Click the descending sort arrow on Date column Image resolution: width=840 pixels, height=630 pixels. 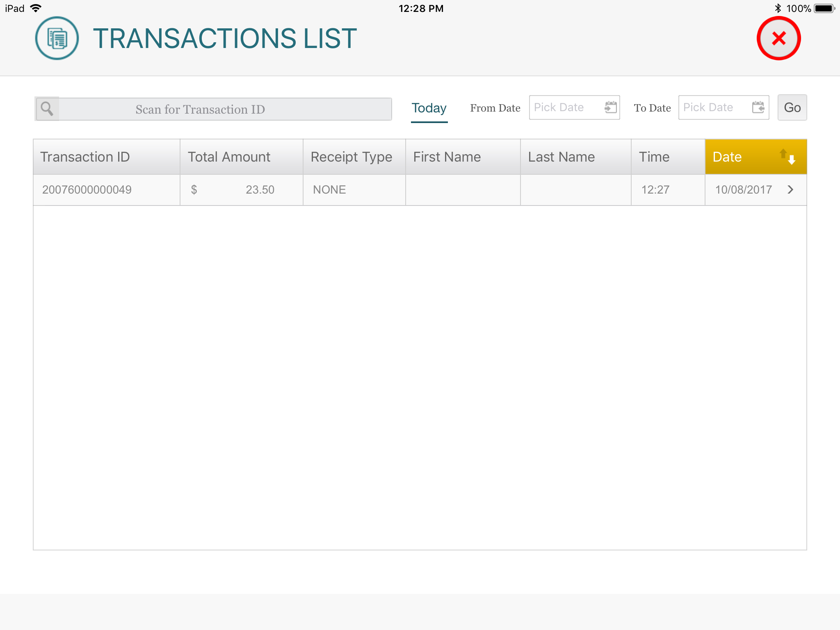[792, 161]
